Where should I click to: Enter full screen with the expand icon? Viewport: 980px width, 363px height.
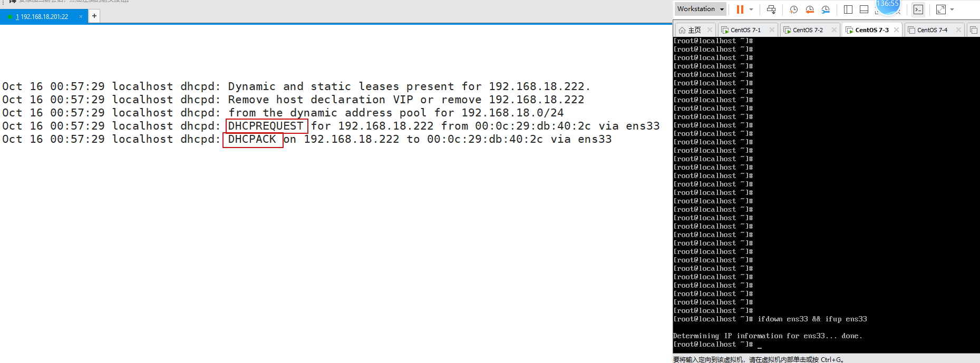[x=940, y=9]
